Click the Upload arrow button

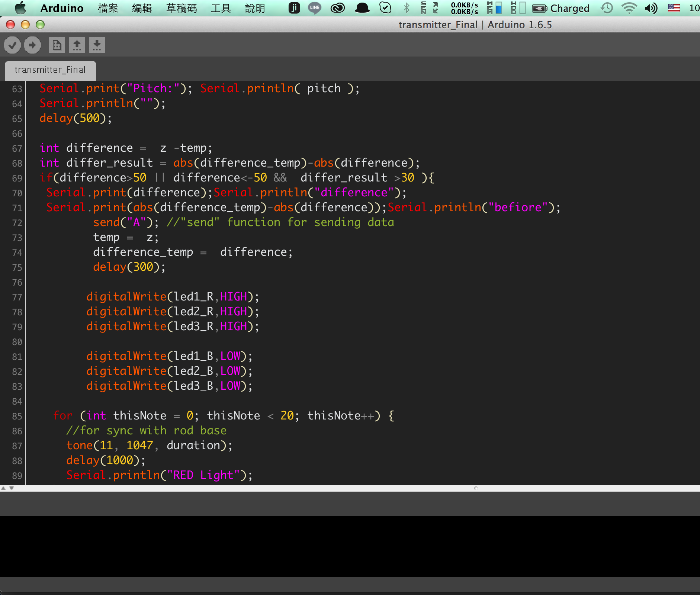tap(32, 45)
